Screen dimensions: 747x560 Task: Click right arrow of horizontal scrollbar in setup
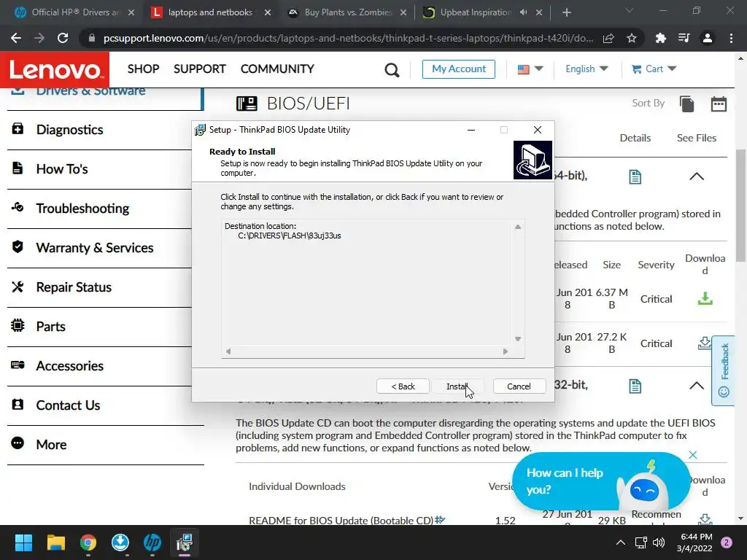(x=506, y=351)
